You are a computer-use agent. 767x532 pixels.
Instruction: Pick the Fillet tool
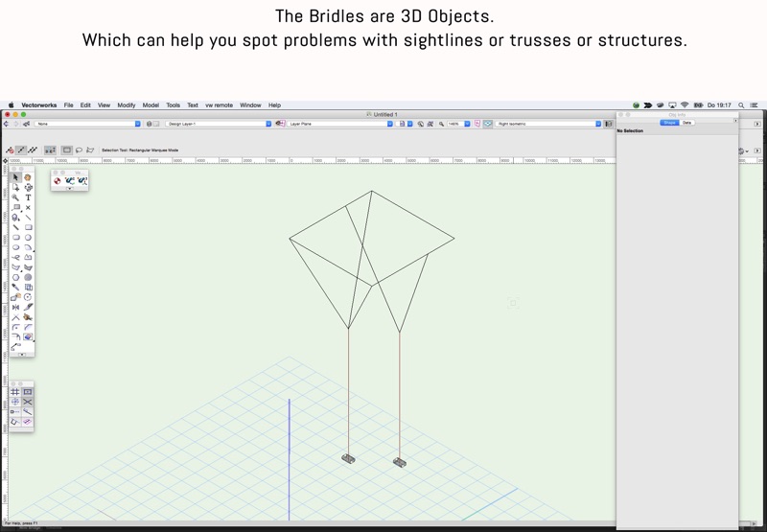point(15,327)
